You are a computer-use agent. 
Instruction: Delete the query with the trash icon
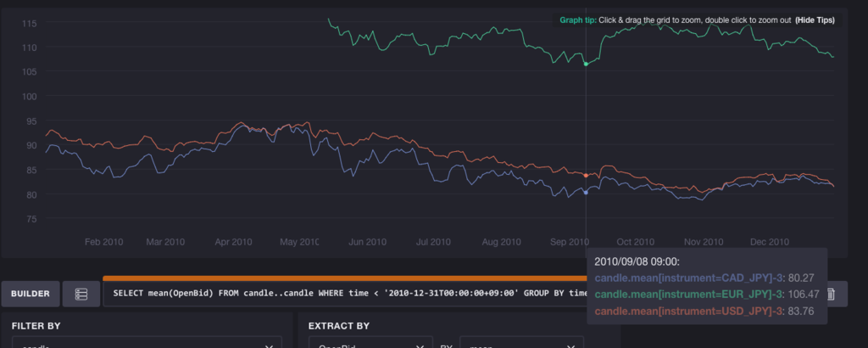click(x=831, y=294)
